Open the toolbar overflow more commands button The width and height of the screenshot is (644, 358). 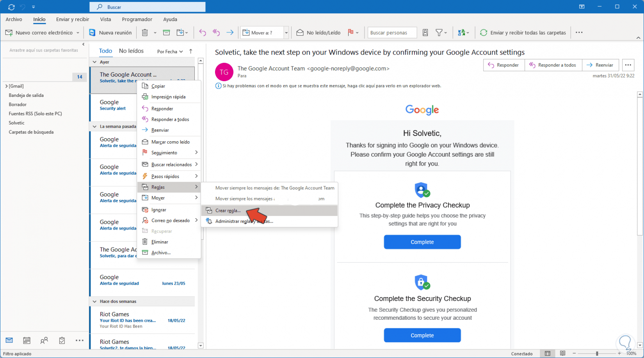[x=579, y=32]
